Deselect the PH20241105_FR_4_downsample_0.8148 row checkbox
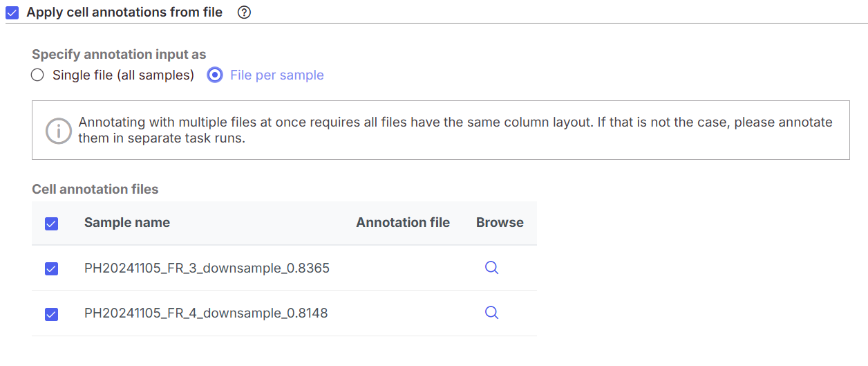This screenshot has height=366, width=868. click(51, 314)
